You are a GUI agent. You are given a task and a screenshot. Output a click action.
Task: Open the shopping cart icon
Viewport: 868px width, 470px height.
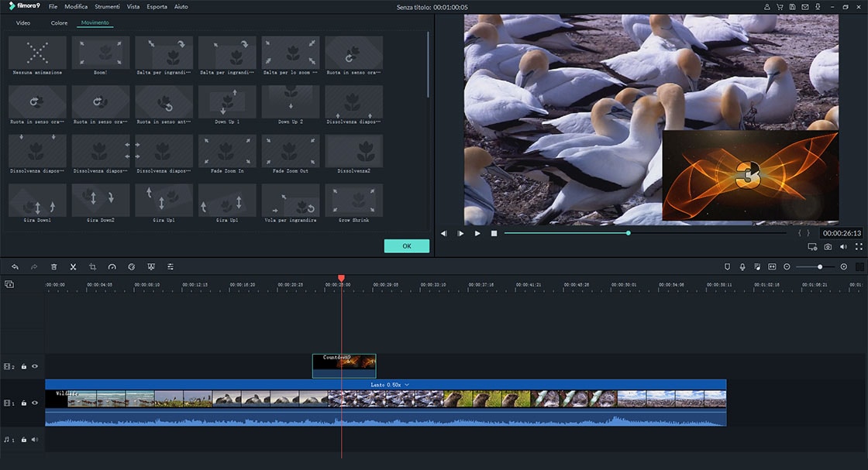(780, 7)
